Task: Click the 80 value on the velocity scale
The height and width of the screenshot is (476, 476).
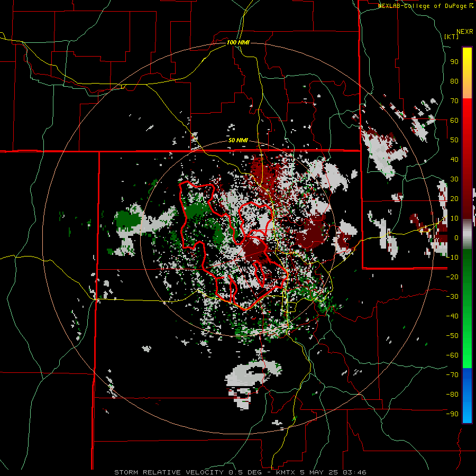Action: click(x=454, y=81)
